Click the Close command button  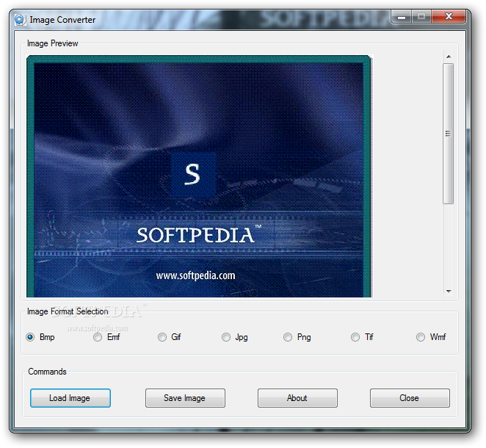410,398
